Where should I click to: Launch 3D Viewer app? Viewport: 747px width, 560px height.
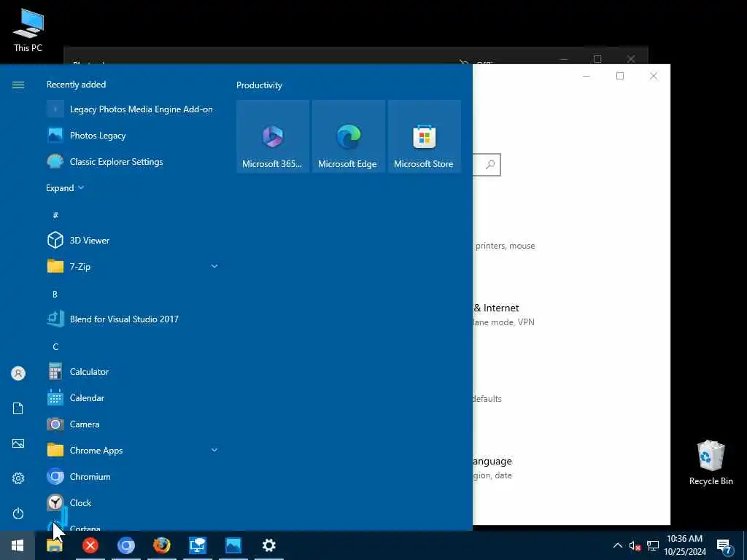[x=133, y=241]
